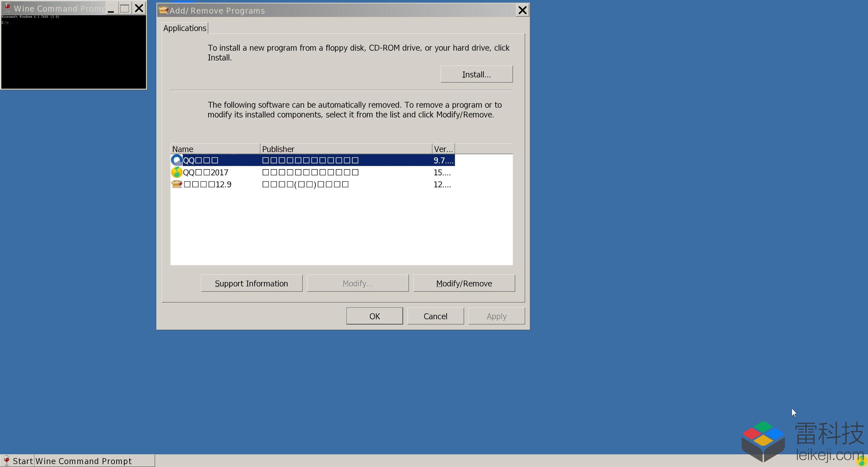Sort the list by the Publisher column header

(x=346, y=149)
